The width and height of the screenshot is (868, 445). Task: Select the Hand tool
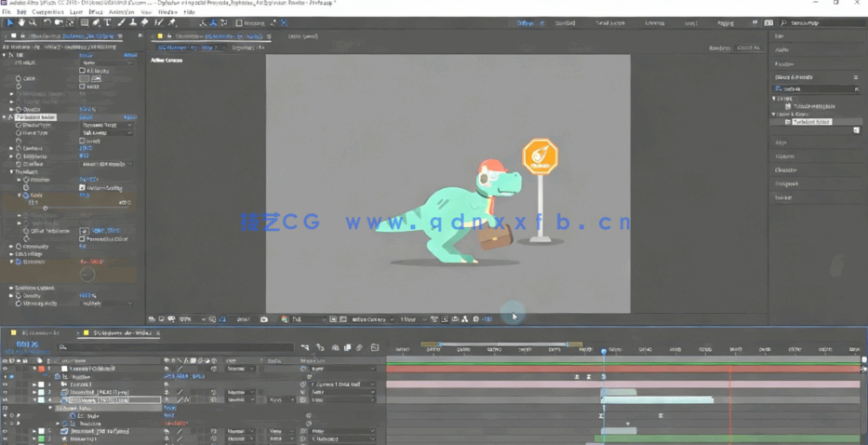pyautogui.click(x=21, y=23)
